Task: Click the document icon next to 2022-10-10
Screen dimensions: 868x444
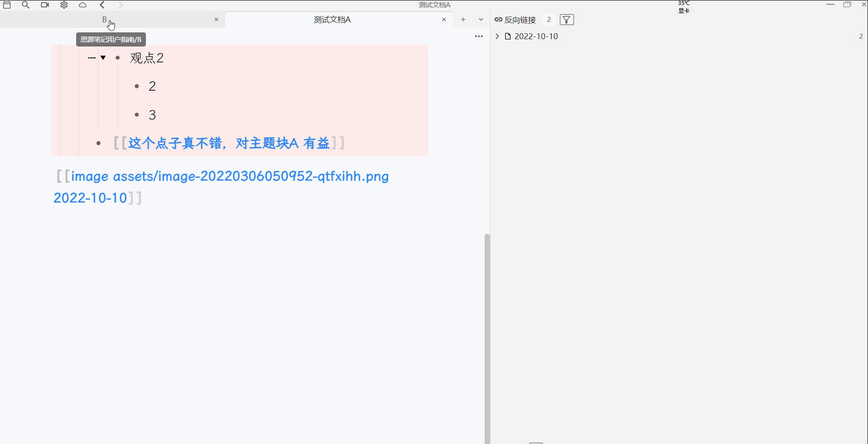Action: (507, 36)
